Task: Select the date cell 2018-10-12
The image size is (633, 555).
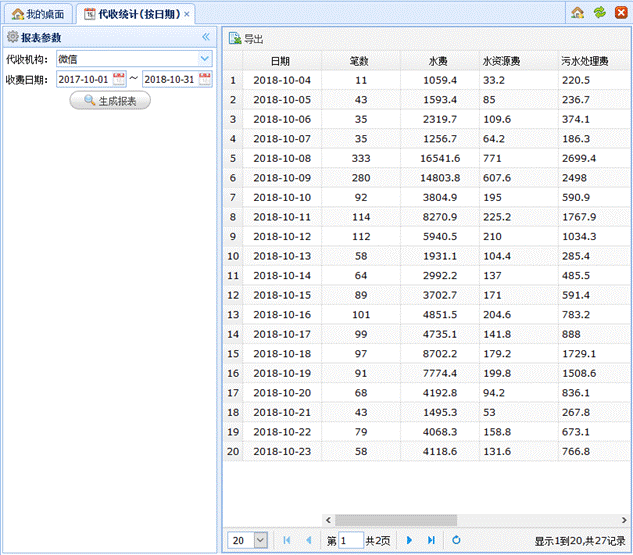Action: (x=282, y=237)
